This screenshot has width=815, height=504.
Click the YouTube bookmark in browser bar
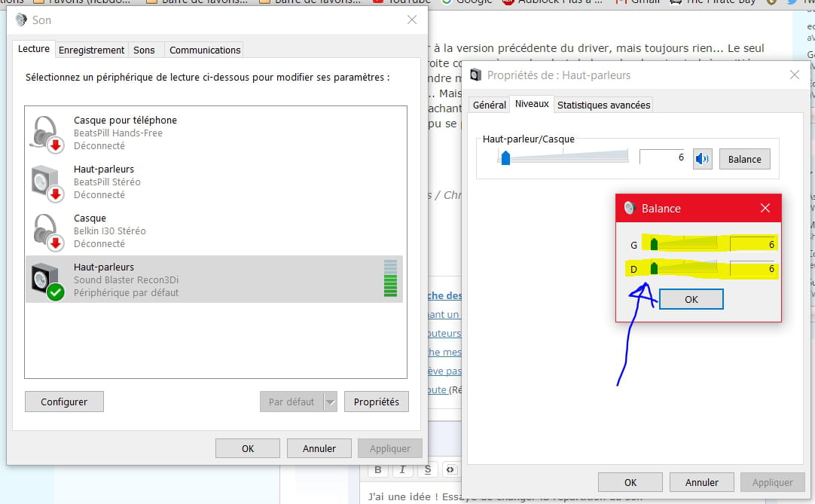(401, 2)
